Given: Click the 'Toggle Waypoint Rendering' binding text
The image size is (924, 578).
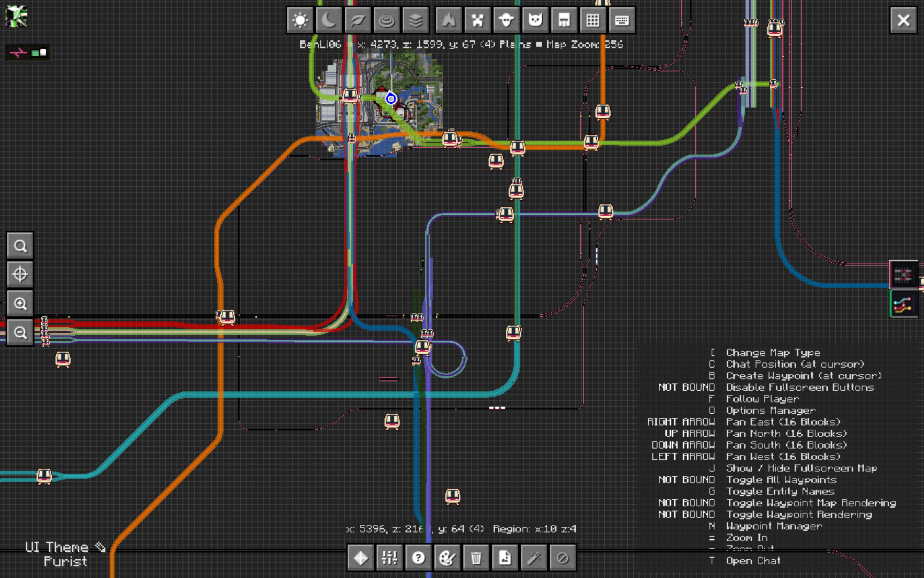Looking at the screenshot, I should (x=799, y=514).
